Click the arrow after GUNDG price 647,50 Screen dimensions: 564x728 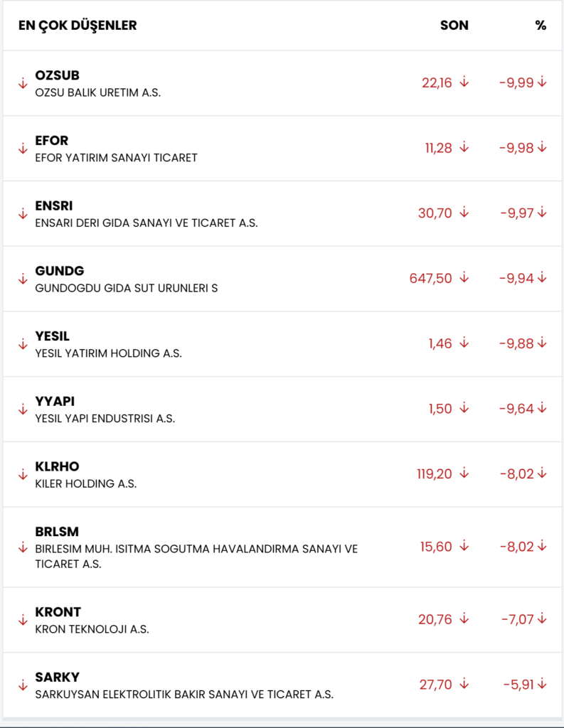(x=464, y=278)
